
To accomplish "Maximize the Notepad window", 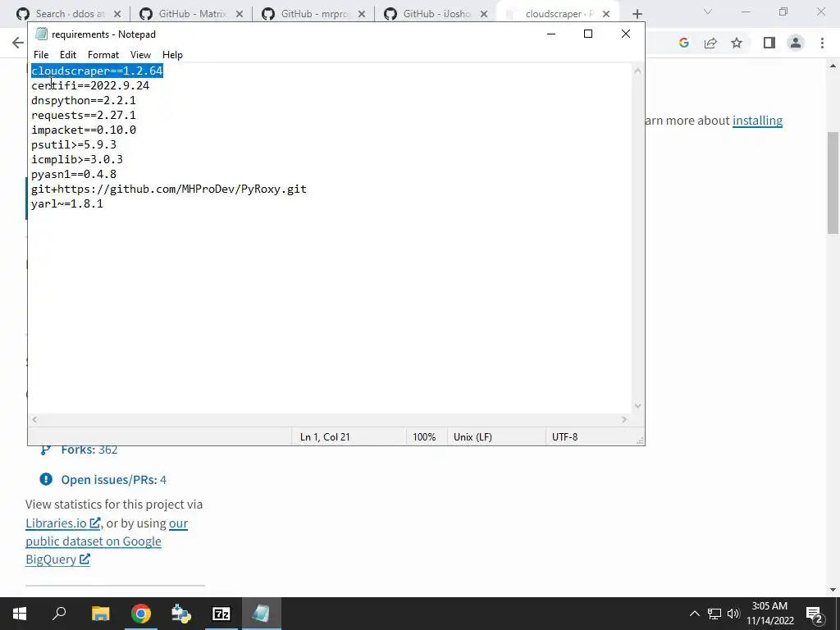I will pos(587,34).
